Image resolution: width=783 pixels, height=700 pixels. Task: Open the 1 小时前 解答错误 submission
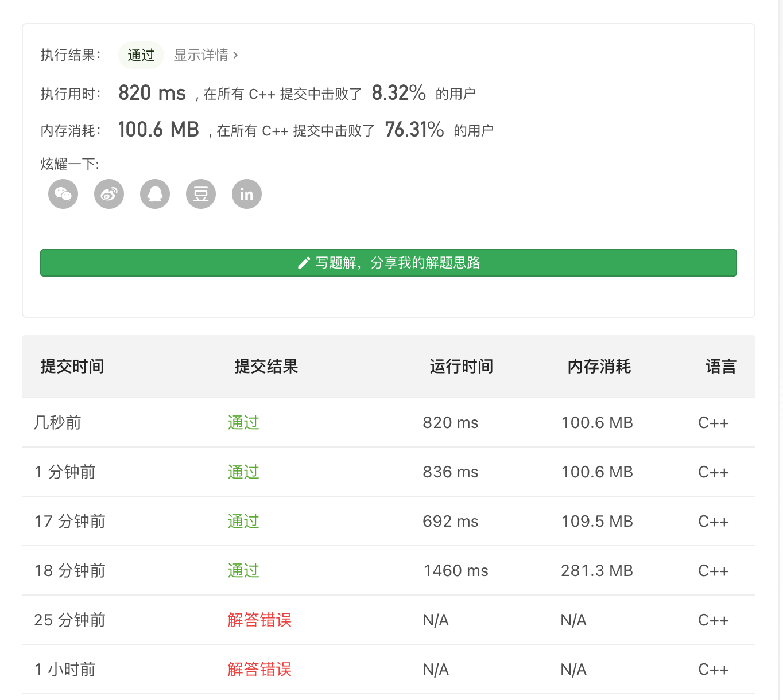point(259,670)
